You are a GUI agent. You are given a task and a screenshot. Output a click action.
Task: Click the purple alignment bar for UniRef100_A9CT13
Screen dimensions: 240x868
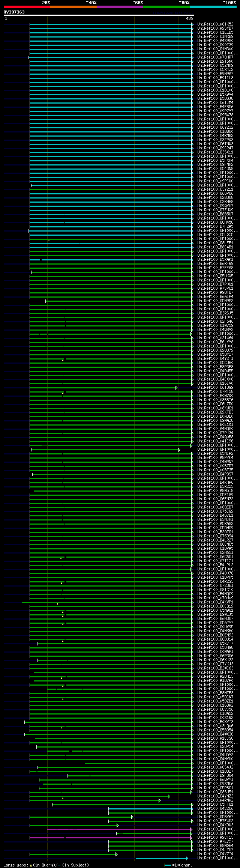(111, 838)
